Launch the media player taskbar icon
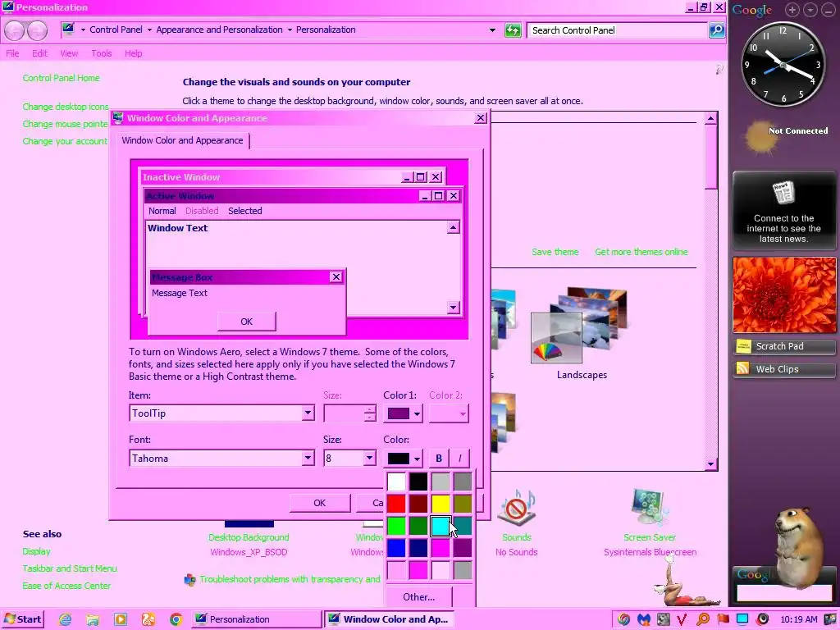Screen dimensions: 840x630 coord(121,619)
